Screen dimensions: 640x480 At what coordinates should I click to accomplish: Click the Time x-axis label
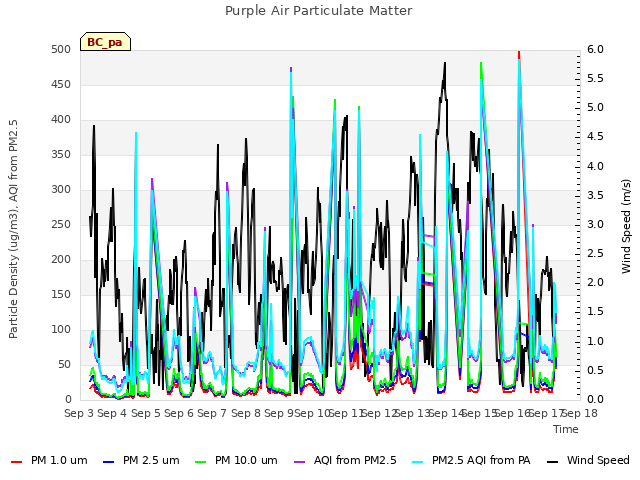pyautogui.click(x=566, y=429)
